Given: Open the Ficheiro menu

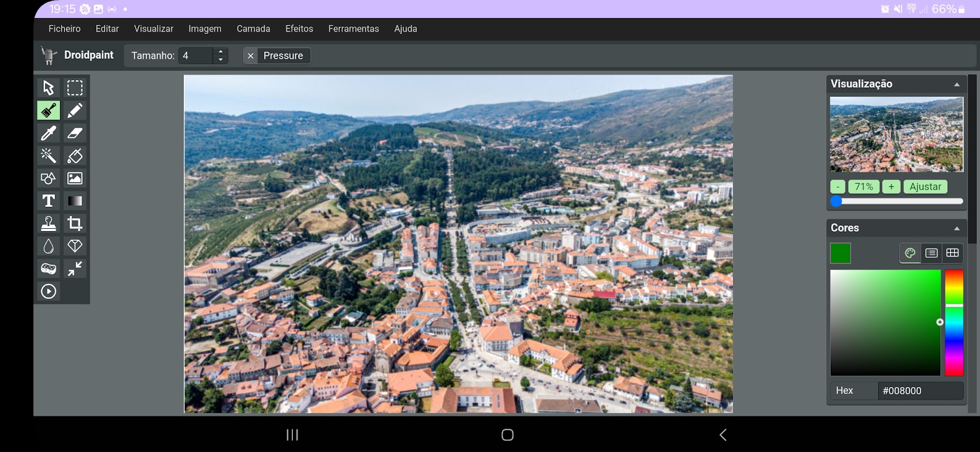Looking at the screenshot, I should (64, 29).
